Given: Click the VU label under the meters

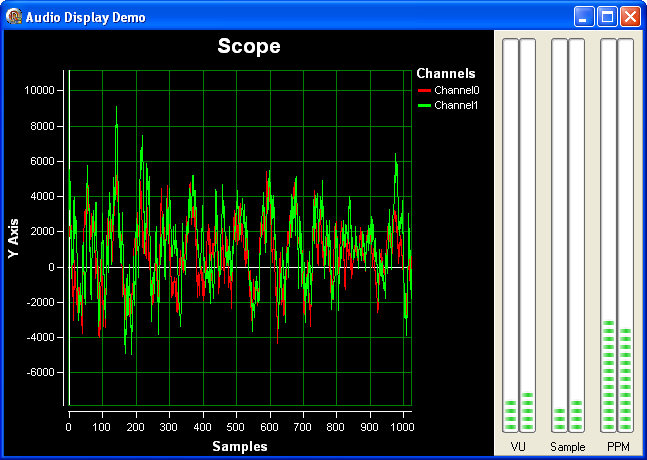Looking at the screenshot, I should 518,447.
